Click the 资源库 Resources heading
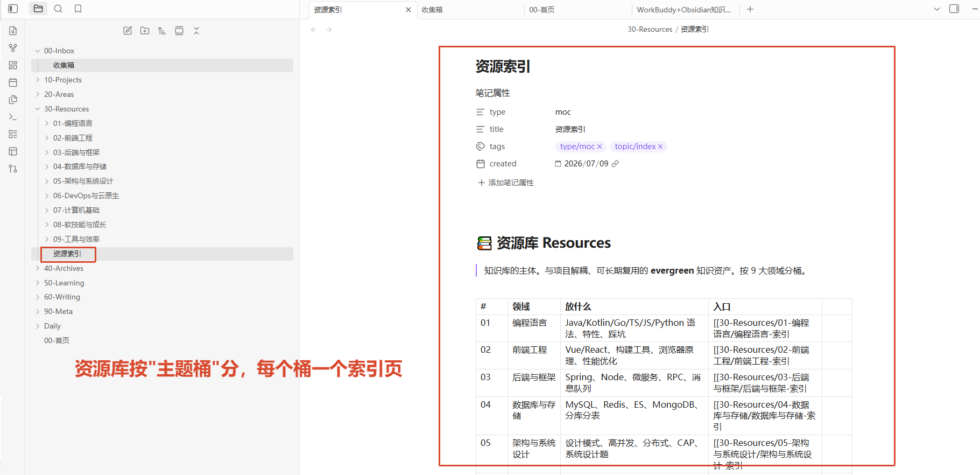980x475 pixels. click(553, 243)
